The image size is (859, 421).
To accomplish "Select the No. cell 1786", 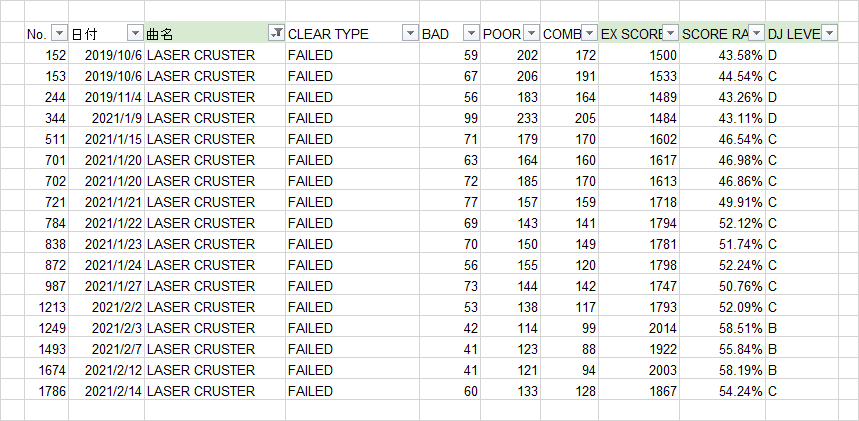I will pos(47,391).
